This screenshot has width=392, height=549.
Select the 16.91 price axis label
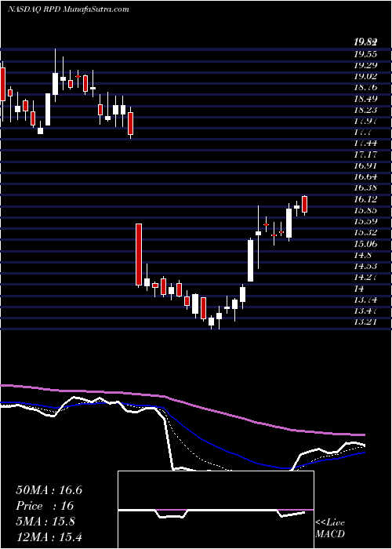(365, 166)
